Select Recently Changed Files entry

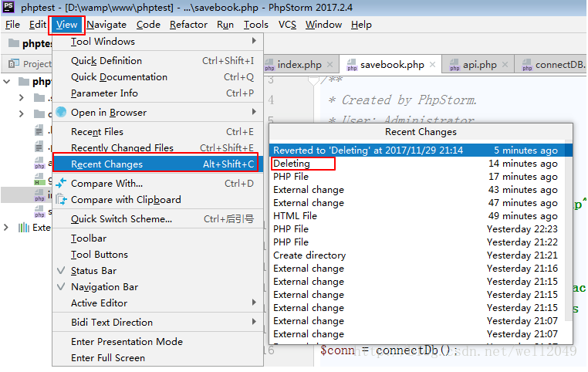(x=158, y=147)
